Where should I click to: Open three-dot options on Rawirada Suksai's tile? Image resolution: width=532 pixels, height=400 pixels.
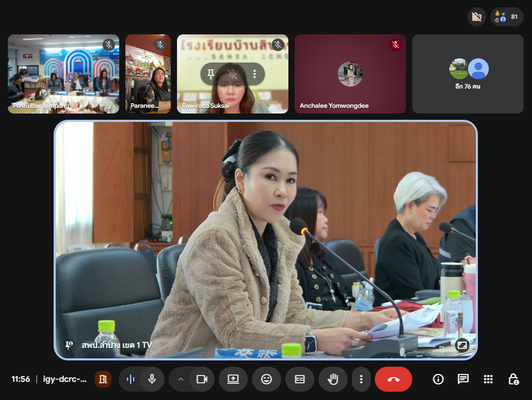pyautogui.click(x=255, y=74)
